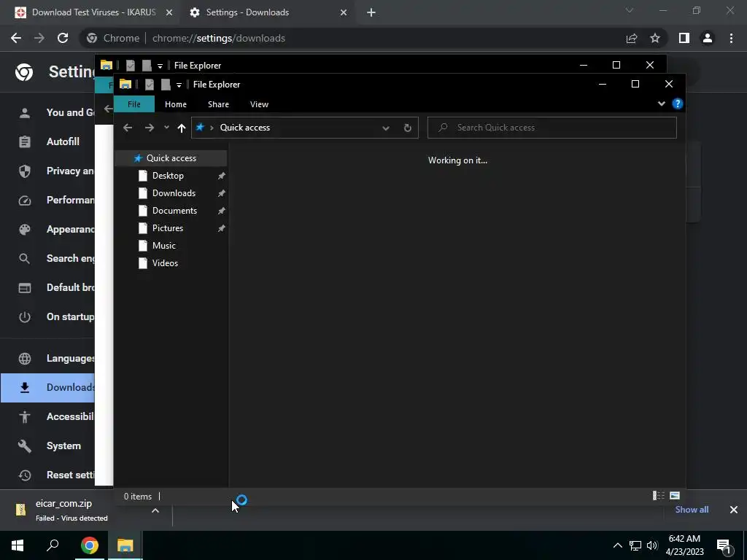The width and height of the screenshot is (747, 560).
Task: Select Quick access in navigation pane
Action: pos(171,158)
